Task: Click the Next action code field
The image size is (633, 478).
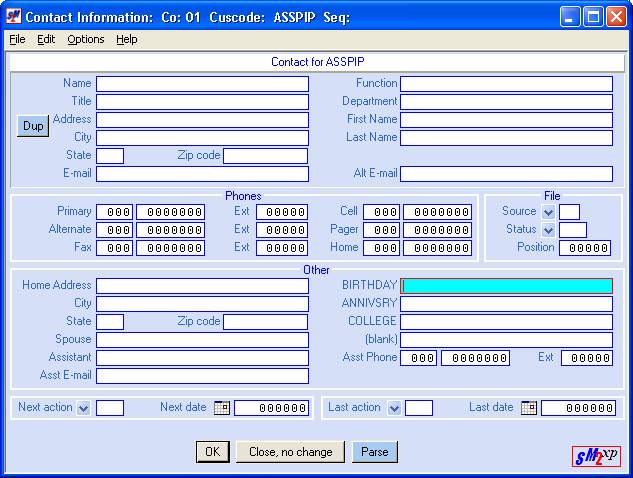Action: click(110, 408)
